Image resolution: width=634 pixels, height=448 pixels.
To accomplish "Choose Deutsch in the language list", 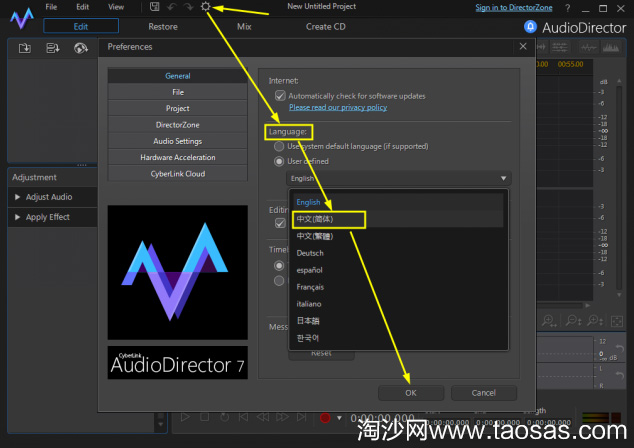I will pyautogui.click(x=398, y=253).
